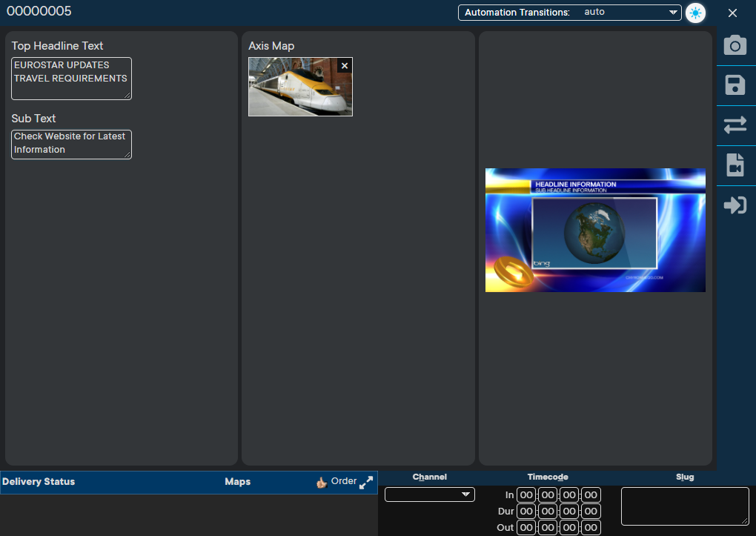This screenshot has height=536, width=756.
Task: Click the video file export icon
Action: point(735,165)
